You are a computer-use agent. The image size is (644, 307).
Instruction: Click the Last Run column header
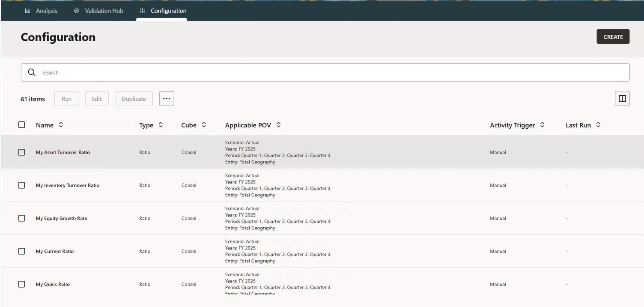(578, 125)
